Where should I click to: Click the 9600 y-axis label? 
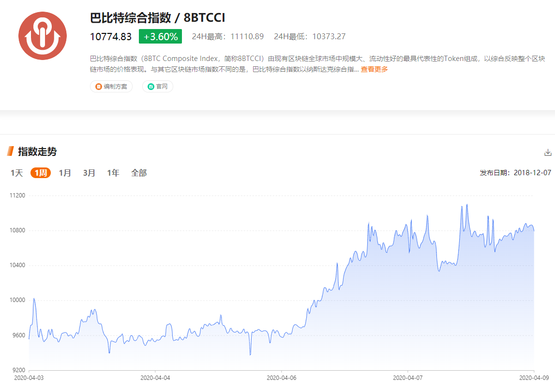19,335
